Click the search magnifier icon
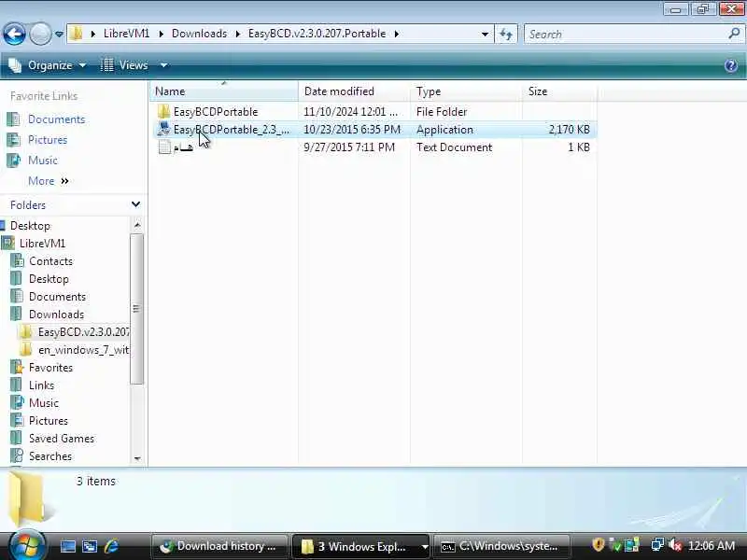This screenshot has height=560, width=747. 734,34
